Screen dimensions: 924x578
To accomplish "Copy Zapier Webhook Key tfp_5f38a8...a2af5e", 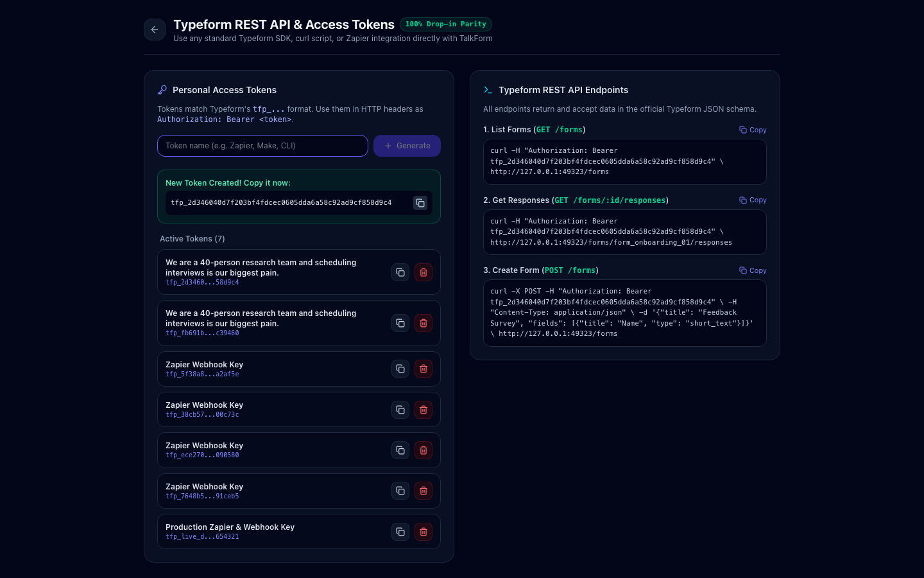I will [400, 369].
